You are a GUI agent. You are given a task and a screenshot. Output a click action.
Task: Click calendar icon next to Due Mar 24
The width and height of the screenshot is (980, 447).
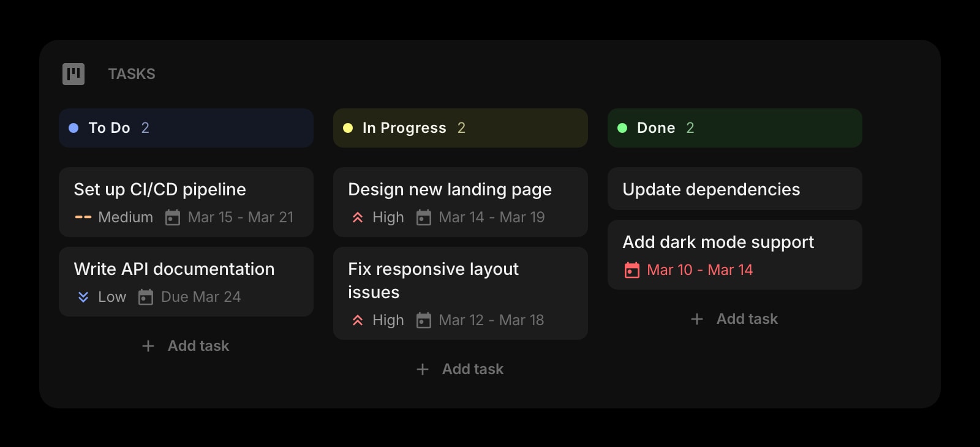[x=146, y=297]
